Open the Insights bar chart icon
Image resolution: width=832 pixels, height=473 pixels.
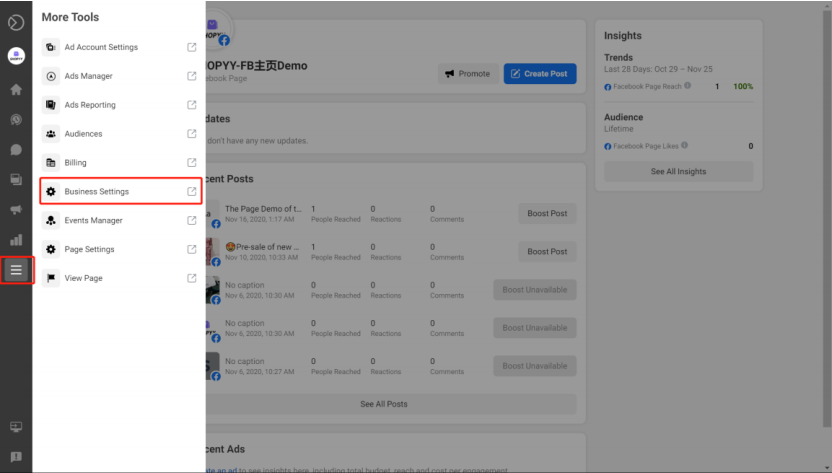(x=16, y=240)
